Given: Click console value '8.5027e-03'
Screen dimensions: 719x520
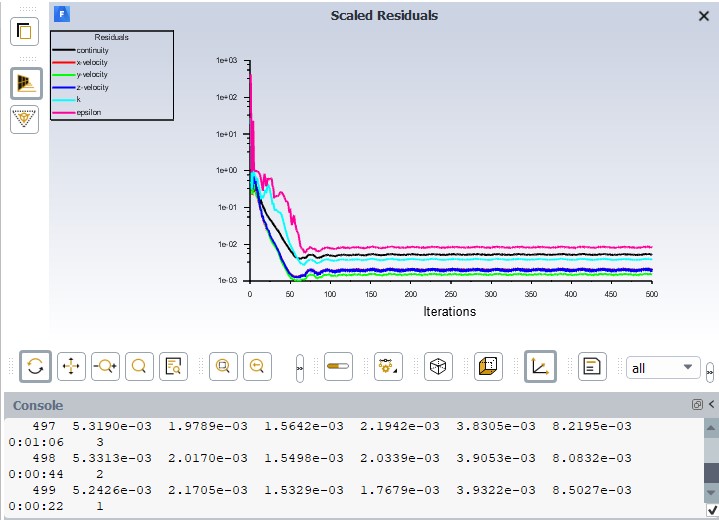Looking at the screenshot, I should click(592, 490).
